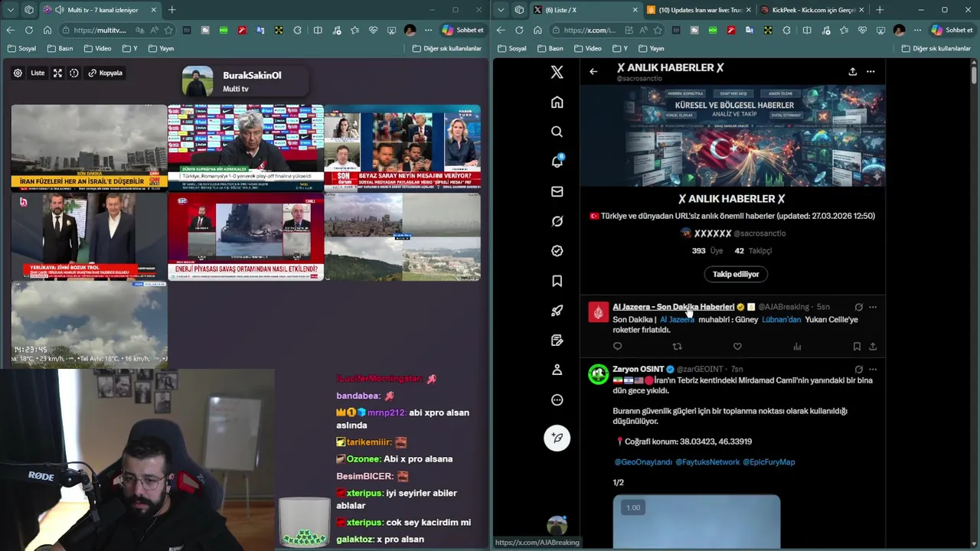
Task: Select İRAN FÜZELERİ news stream tile
Action: tap(89, 147)
